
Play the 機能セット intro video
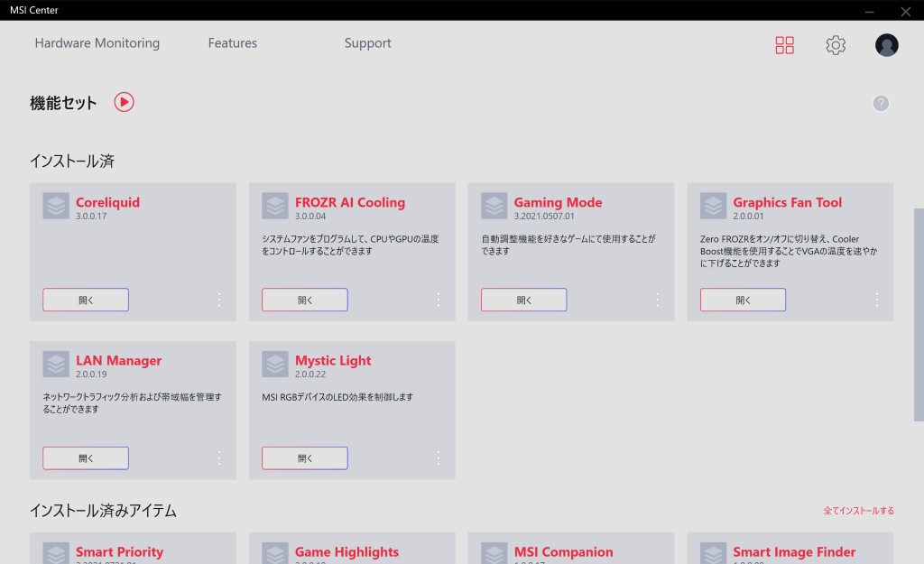pos(124,102)
